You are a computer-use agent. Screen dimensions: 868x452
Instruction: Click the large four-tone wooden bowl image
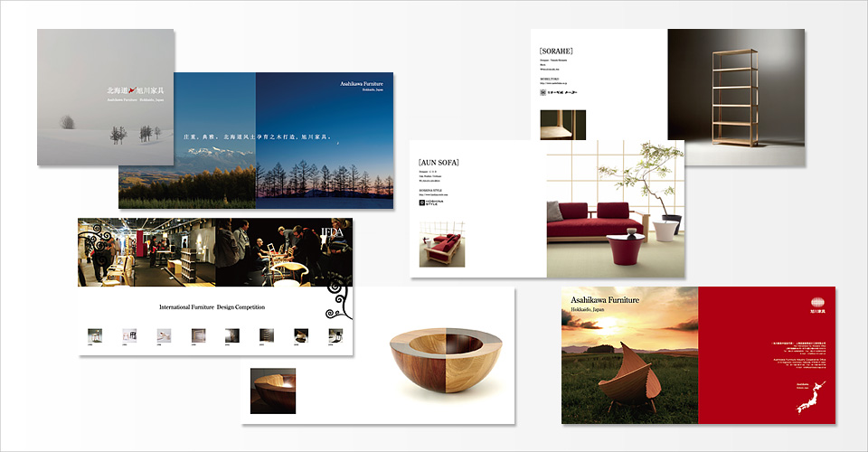446,360
